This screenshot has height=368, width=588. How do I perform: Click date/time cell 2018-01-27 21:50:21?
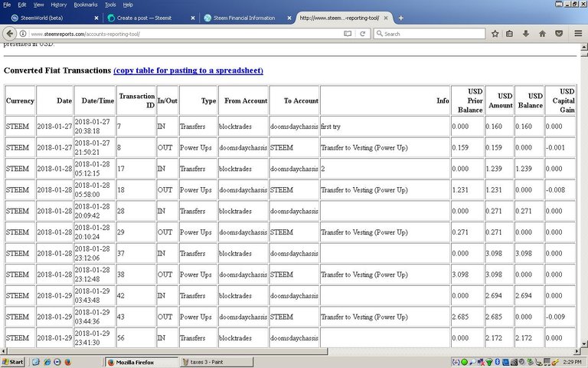click(x=95, y=147)
